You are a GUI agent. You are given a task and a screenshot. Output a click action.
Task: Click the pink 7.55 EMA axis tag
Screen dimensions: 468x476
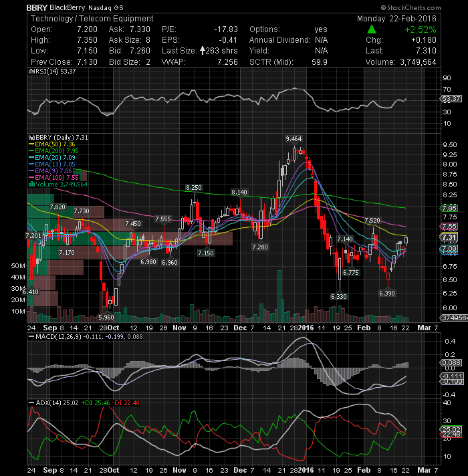449,227
